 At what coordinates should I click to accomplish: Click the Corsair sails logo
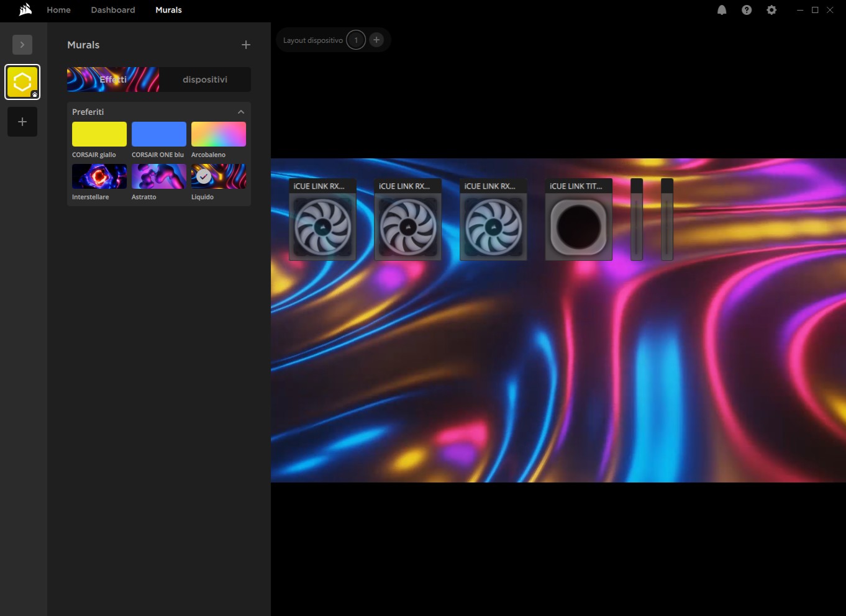pos(25,10)
